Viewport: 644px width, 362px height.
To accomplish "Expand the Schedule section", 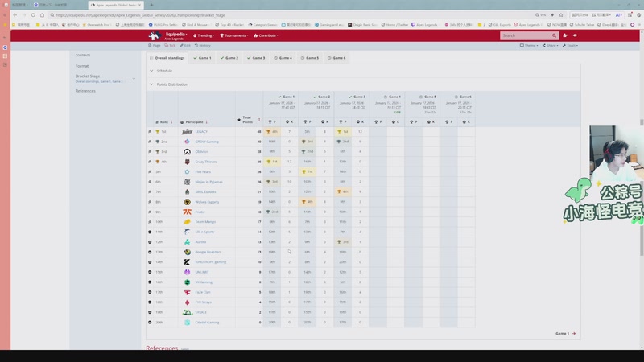I will click(x=161, y=71).
